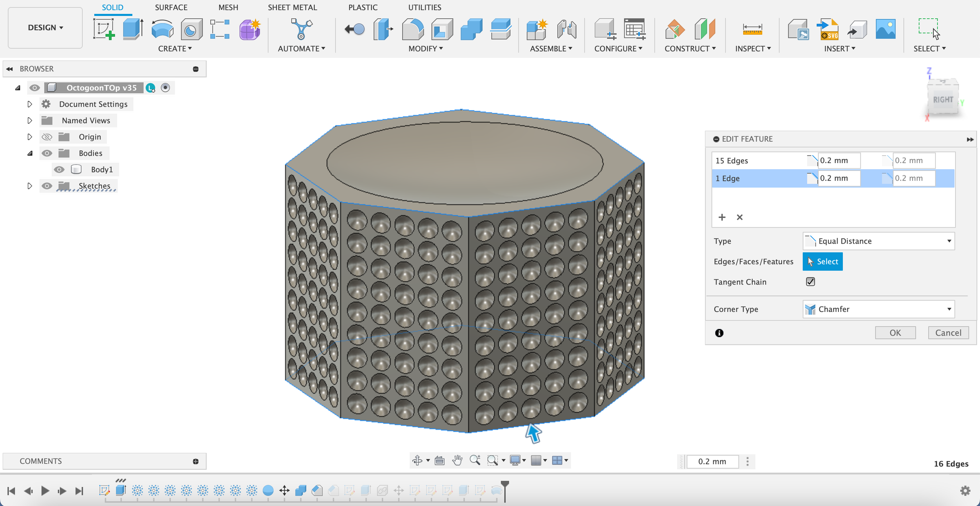Image resolution: width=980 pixels, height=506 pixels.
Task: Show the Origin folder visibility
Action: tap(47, 137)
